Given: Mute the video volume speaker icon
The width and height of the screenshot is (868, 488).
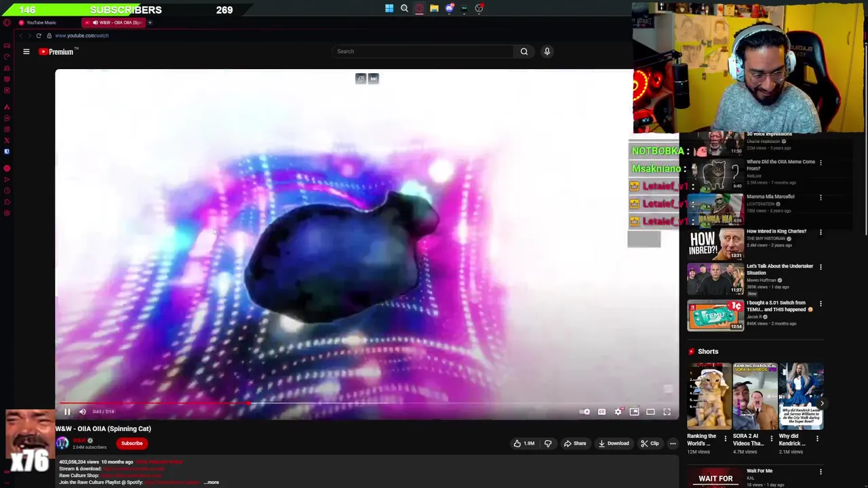Looking at the screenshot, I should point(83,411).
